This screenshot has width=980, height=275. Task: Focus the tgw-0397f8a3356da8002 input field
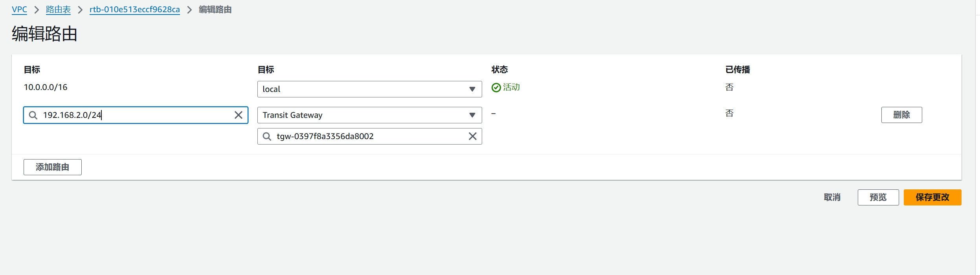tap(369, 136)
